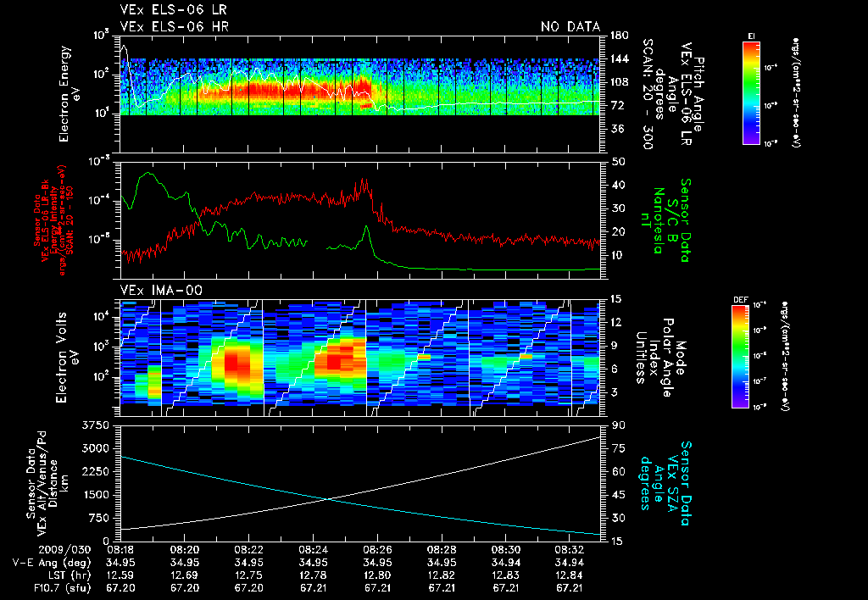Click the 08:18 time tick label
The height and width of the screenshot is (600, 868).
120,552
